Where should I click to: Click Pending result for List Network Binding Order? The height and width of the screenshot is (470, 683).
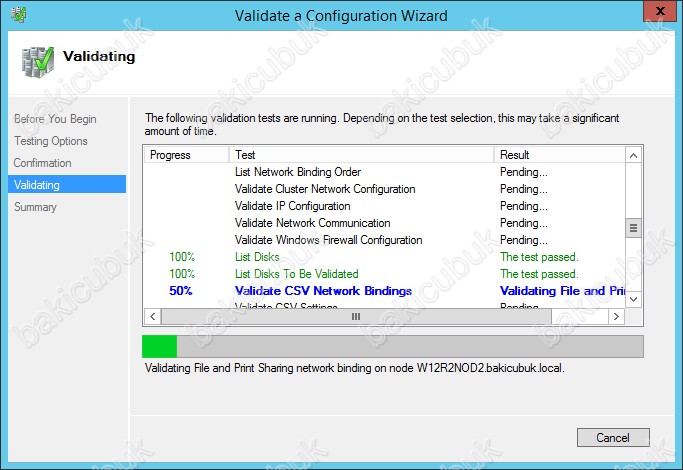click(524, 172)
